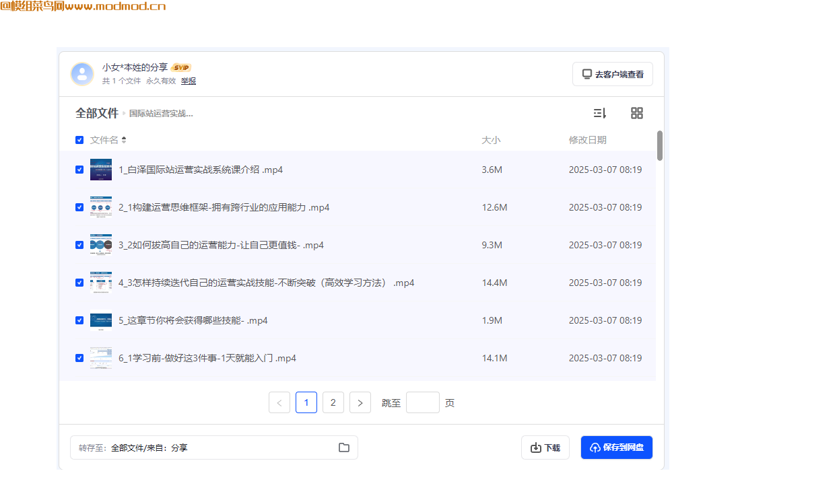Click 去客户端查看 button
The width and height of the screenshot is (839, 504).
click(613, 74)
